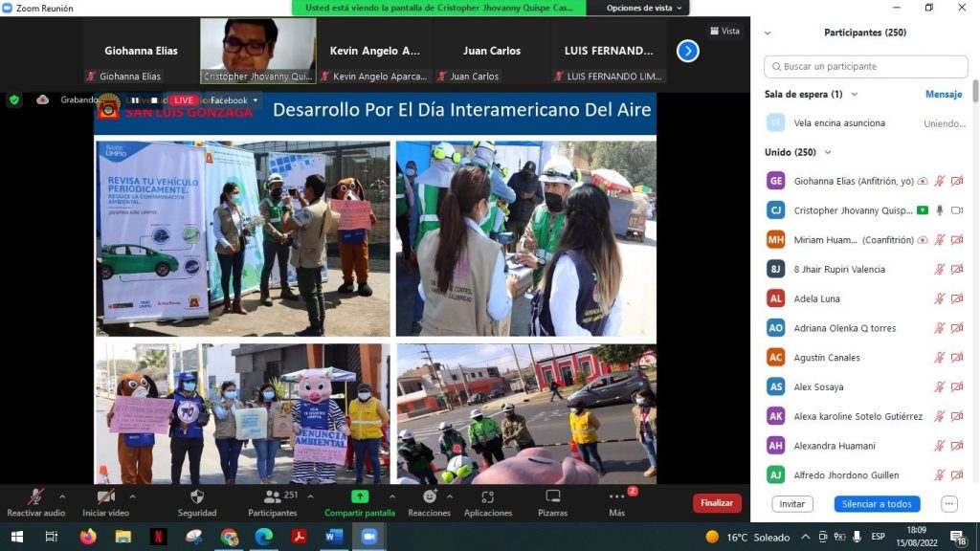The height and width of the screenshot is (551, 980).
Task: Toggle Iniciar video camera
Action: click(x=105, y=496)
